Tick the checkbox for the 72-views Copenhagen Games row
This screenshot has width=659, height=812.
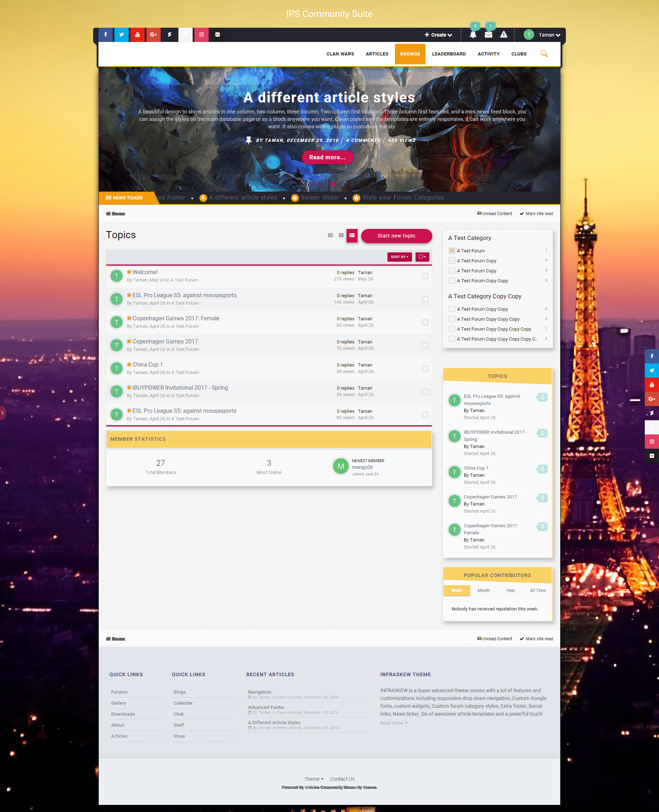tap(425, 346)
